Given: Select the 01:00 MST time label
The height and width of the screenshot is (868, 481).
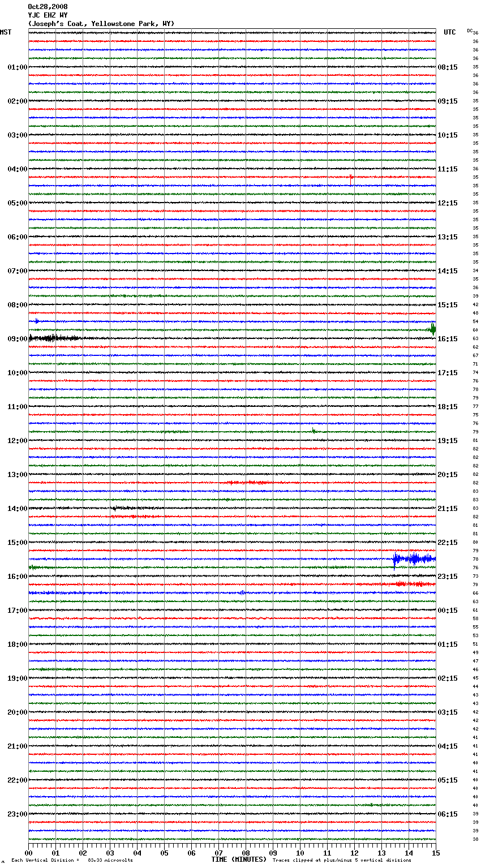Looking at the screenshot, I should pos(18,67).
